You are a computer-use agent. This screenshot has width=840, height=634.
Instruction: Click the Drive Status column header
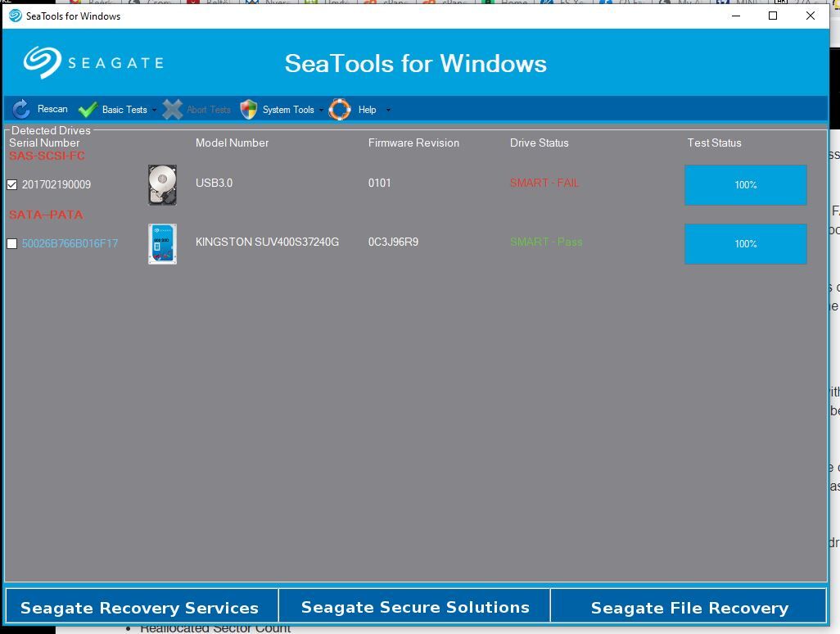pos(539,143)
